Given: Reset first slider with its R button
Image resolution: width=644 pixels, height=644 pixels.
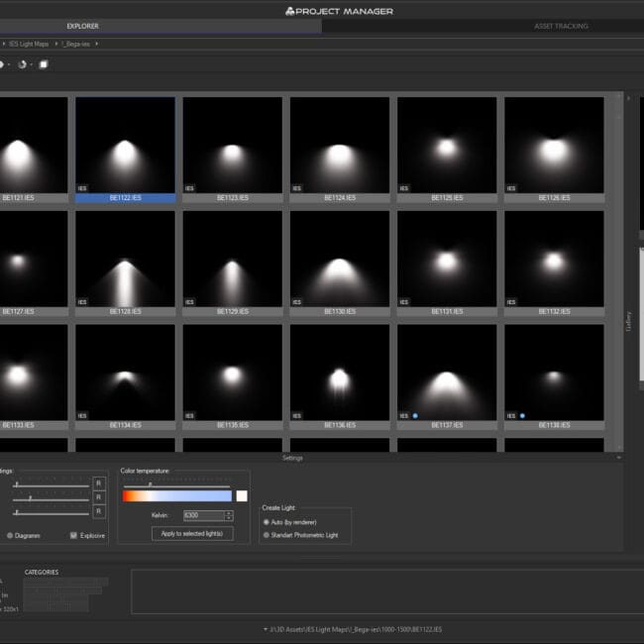Looking at the screenshot, I should tap(98, 483).
